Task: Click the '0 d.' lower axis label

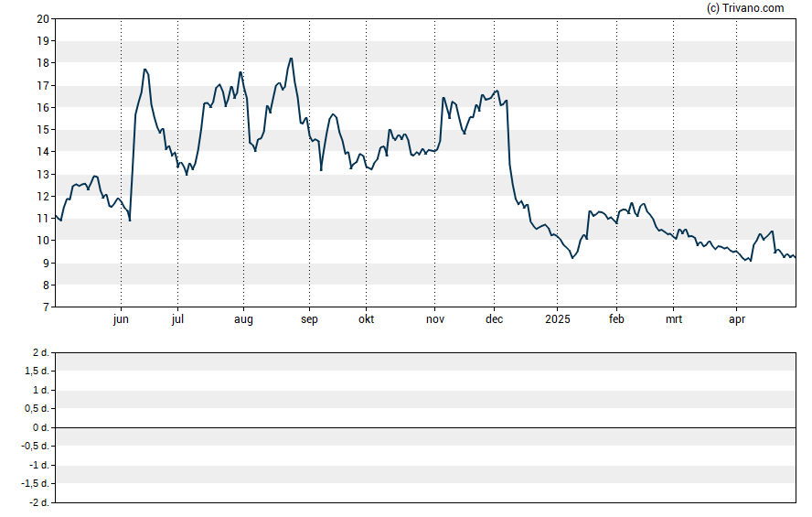Action: [x=41, y=427]
